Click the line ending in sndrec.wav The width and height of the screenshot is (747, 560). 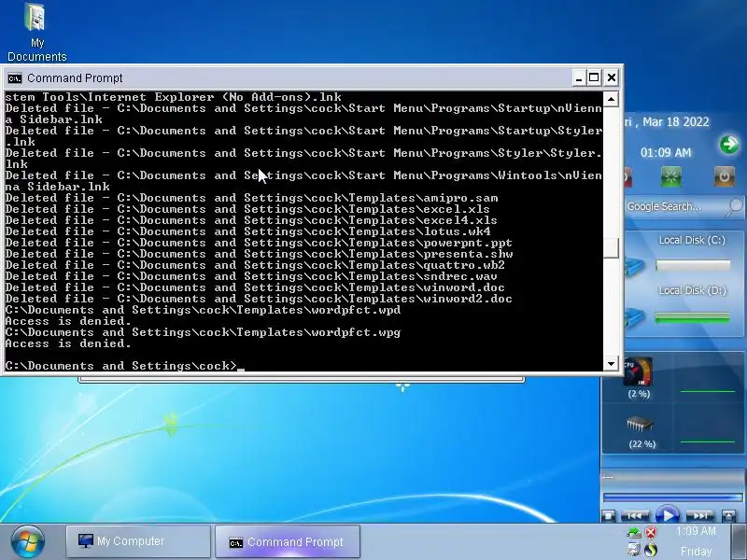(251, 276)
